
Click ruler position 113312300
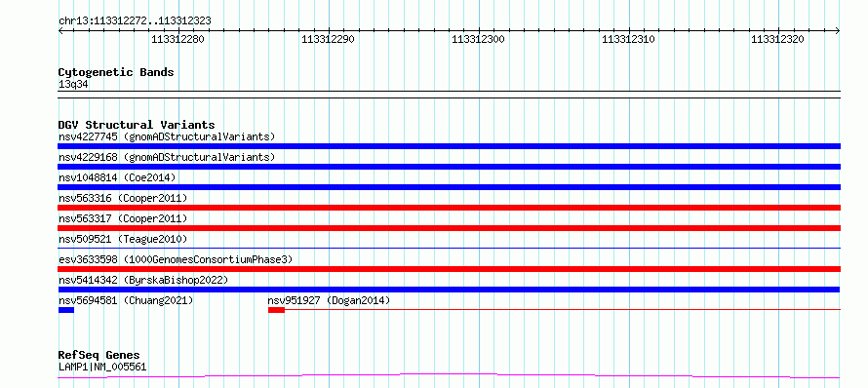coord(479,39)
